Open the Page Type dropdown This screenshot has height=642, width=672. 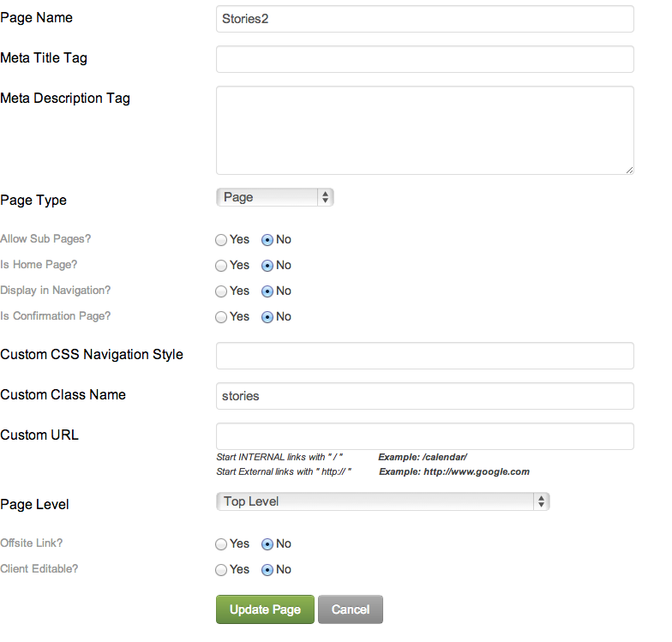[x=274, y=197]
